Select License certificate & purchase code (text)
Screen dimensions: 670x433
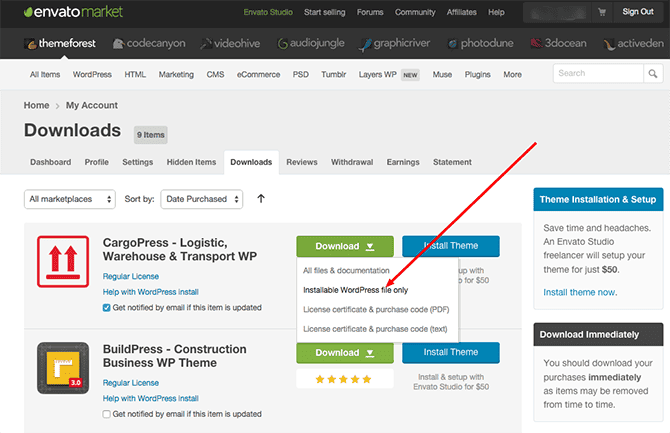coord(375,329)
